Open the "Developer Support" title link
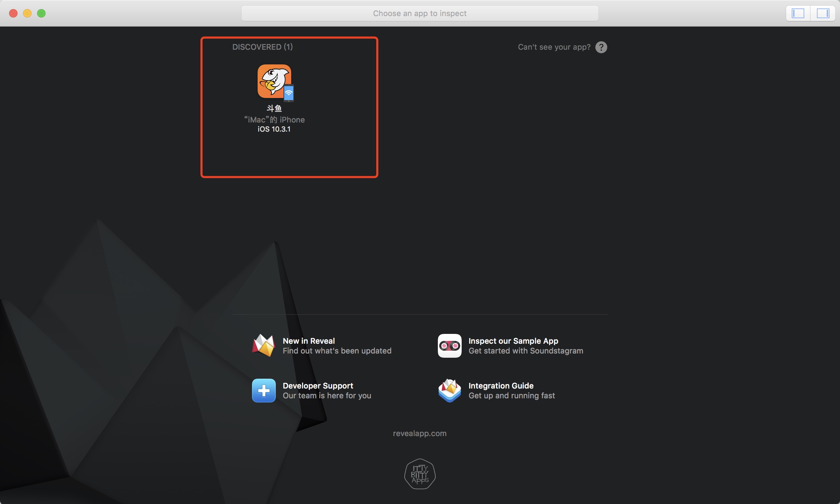 (x=318, y=386)
